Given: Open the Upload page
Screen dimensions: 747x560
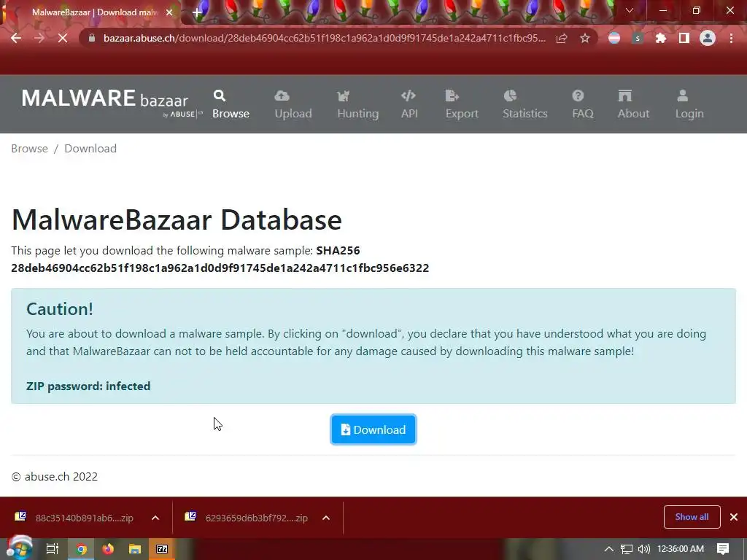Looking at the screenshot, I should click(x=293, y=104).
